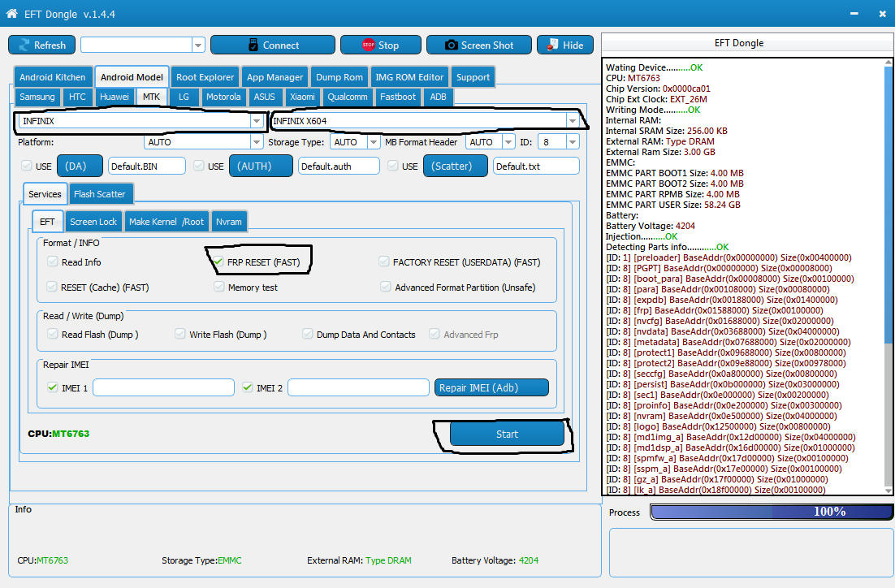Open the Screen Lock sub-tab
The image size is (895, 588).
pos(93,222)
